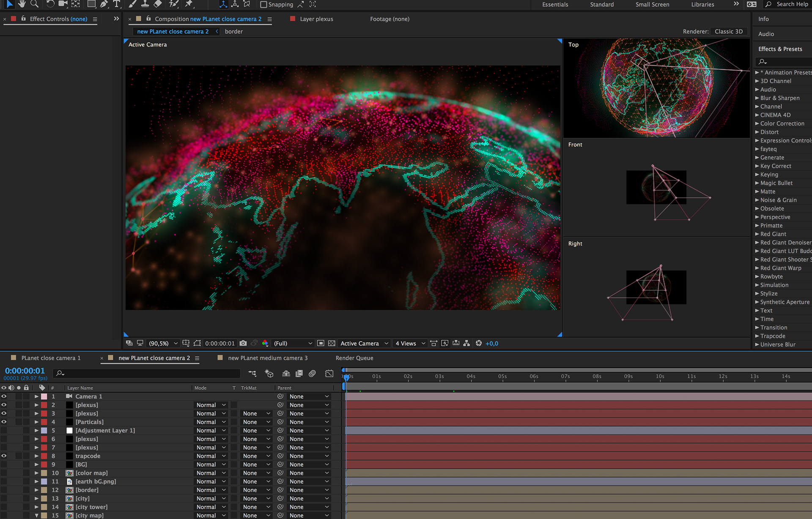Select the Selection arrow tool
The width and height of the screenshot is (812, 519).
click(x=9, y=4)
